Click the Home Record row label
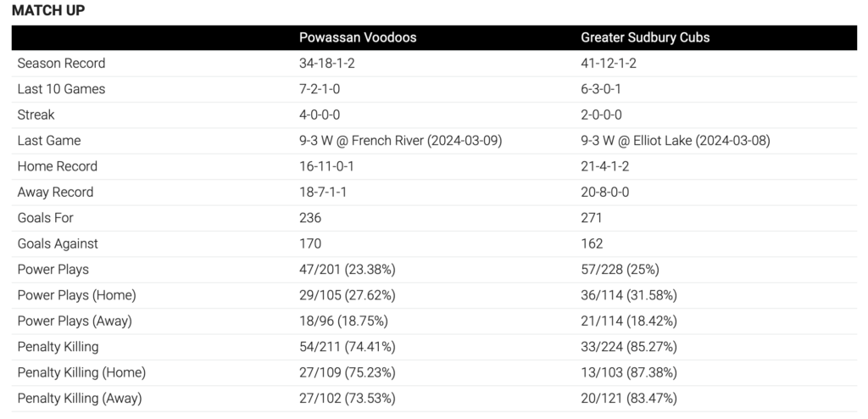Image resolution: width=868 pixels, height=419 pixels. [x=57, y=166]
